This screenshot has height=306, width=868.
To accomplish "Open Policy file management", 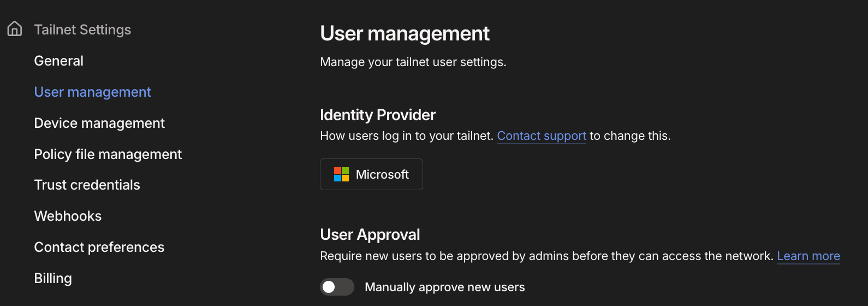I will click(x=108, y=154).
